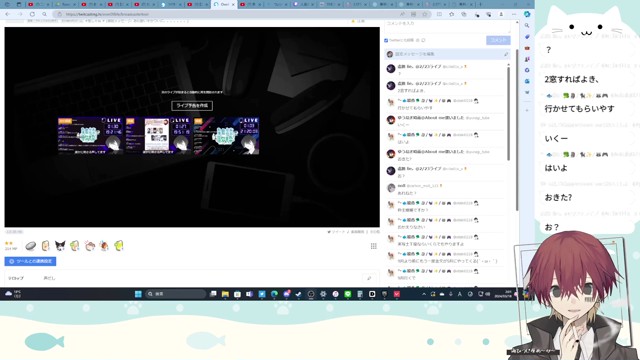Open the Edge Copilot icon at top right
The width and height of the screenshot is (640, 360).
point(527,14)
